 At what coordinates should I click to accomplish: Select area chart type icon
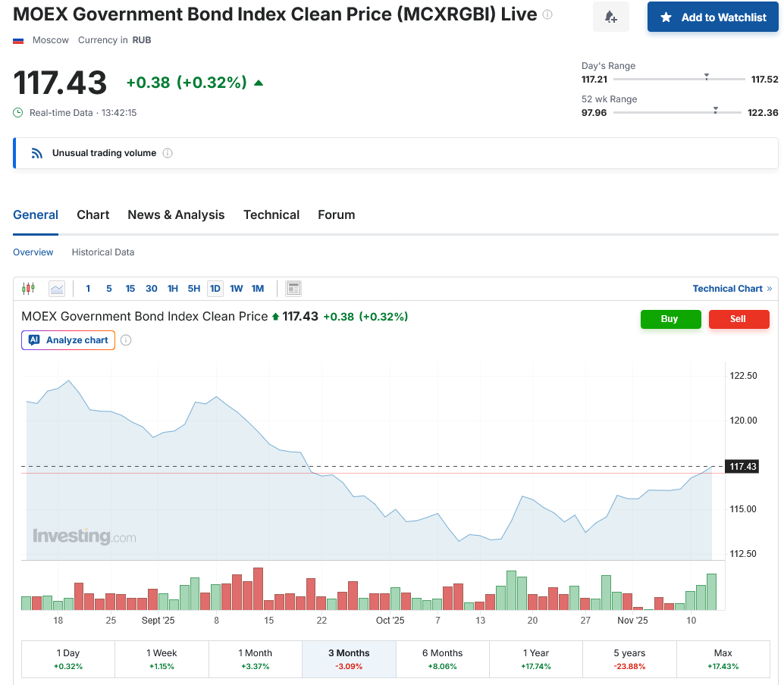tap(57, 289)
